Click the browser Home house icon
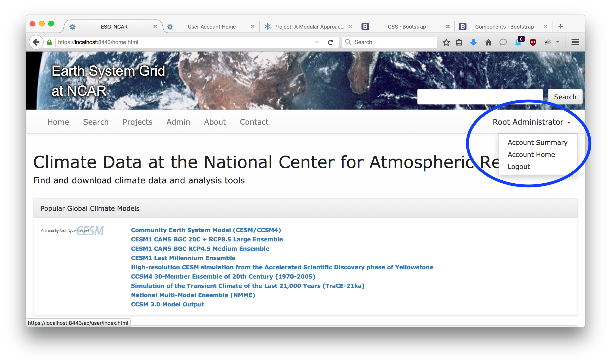 488,42
